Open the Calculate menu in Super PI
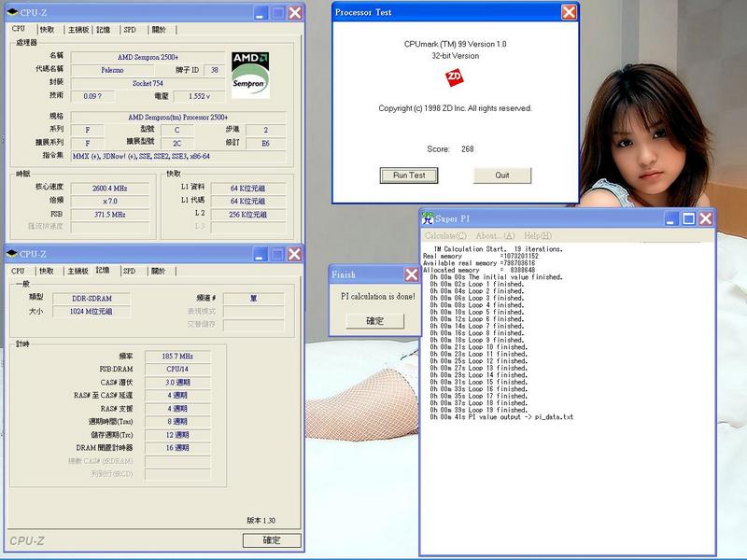Image resolution: width=747 pixels, height=560 pixels. pyautogui.click(x=445, y=236)
